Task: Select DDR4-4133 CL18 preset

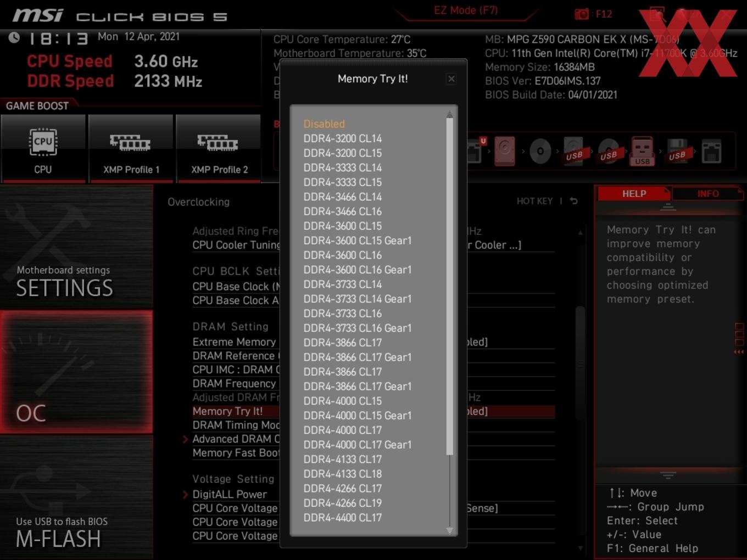Action: point(343,474)
